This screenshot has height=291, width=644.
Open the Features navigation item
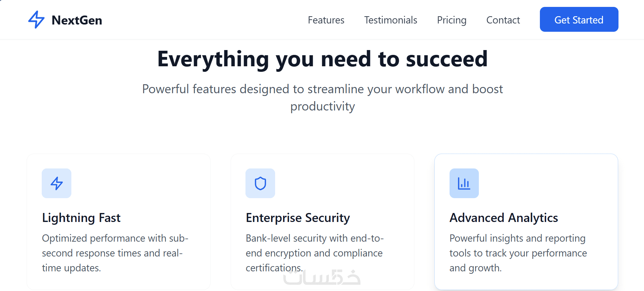pos(326,20)
